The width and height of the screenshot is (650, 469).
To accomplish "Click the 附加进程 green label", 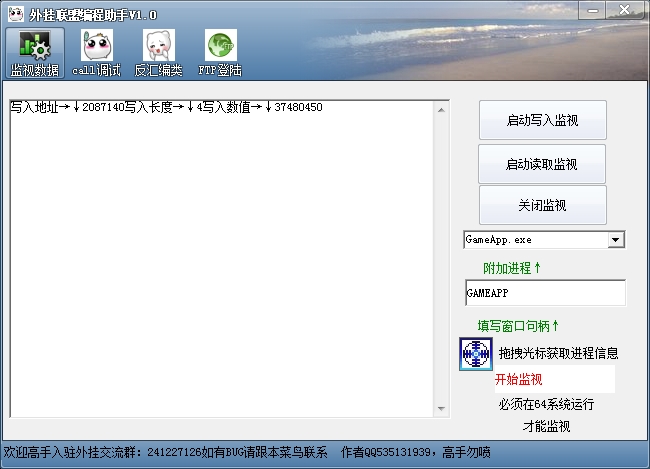I will pyautogui.click(x=512, y=268).
